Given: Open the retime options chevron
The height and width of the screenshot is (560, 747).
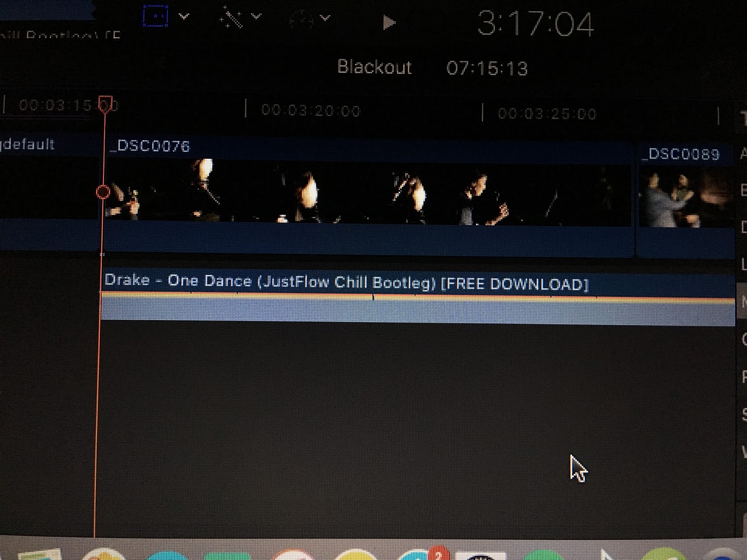Looking at the screenshot, I should point(325,19).
